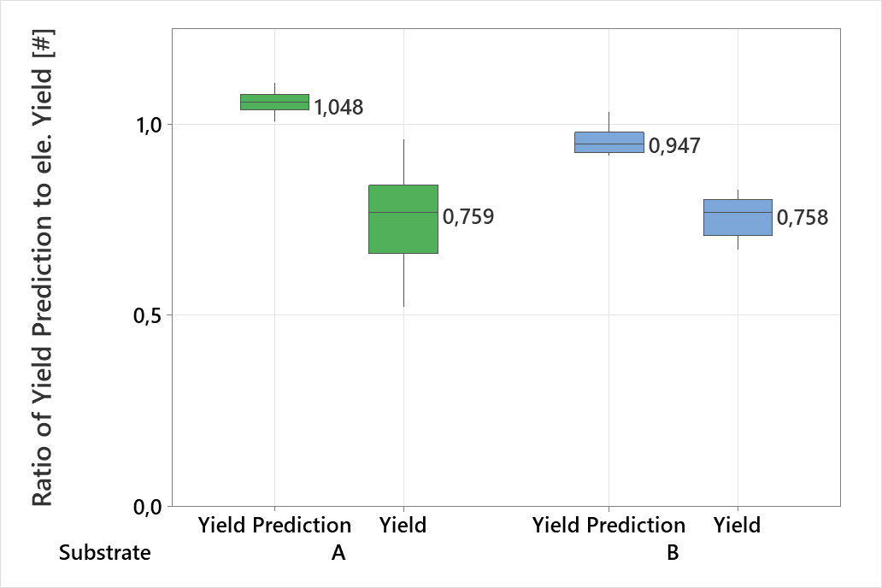Click the Substrate B category label

tap(673, 553)
